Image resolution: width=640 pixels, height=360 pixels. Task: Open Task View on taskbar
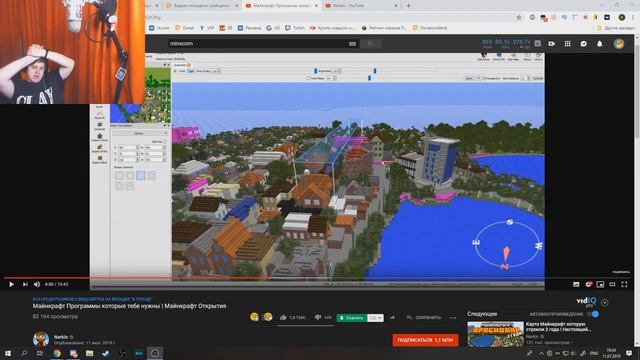[x=40, y=353]
